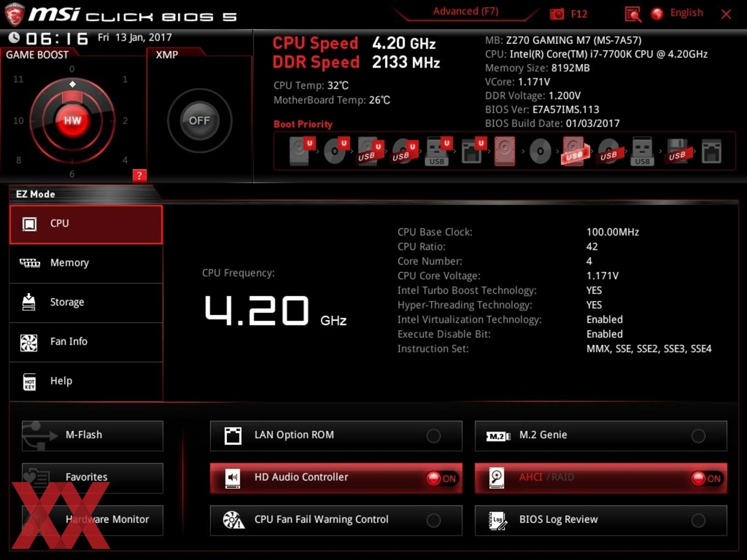Toggle the AHCI / RAID switch
The image size is (747, 560).
pos(707,478)
